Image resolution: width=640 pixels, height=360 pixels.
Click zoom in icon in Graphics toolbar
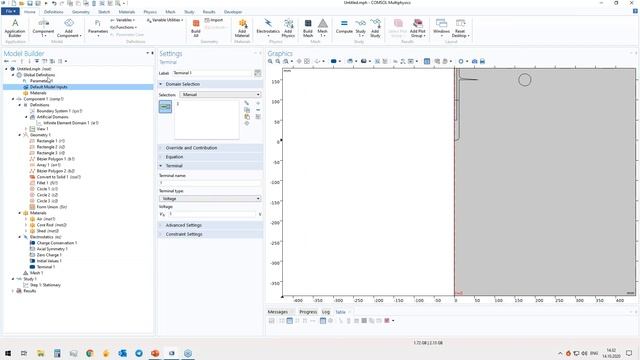pos(270,61)
